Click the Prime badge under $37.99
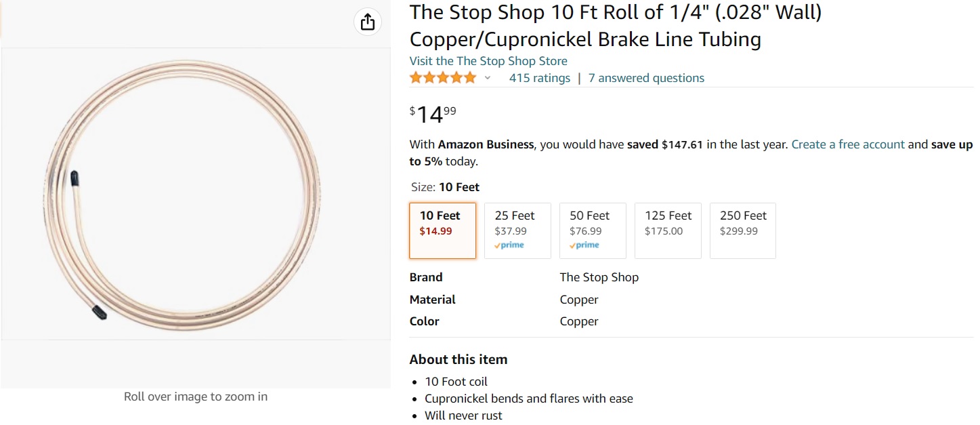The image size is (980, 425). [x=509, y=245]
